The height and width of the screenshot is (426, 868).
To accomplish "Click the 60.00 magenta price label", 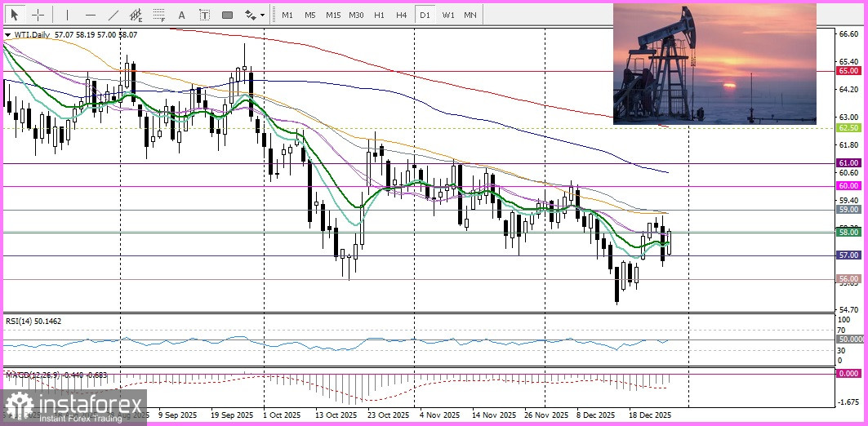I will pyautogui.click(x=849, y=186).
